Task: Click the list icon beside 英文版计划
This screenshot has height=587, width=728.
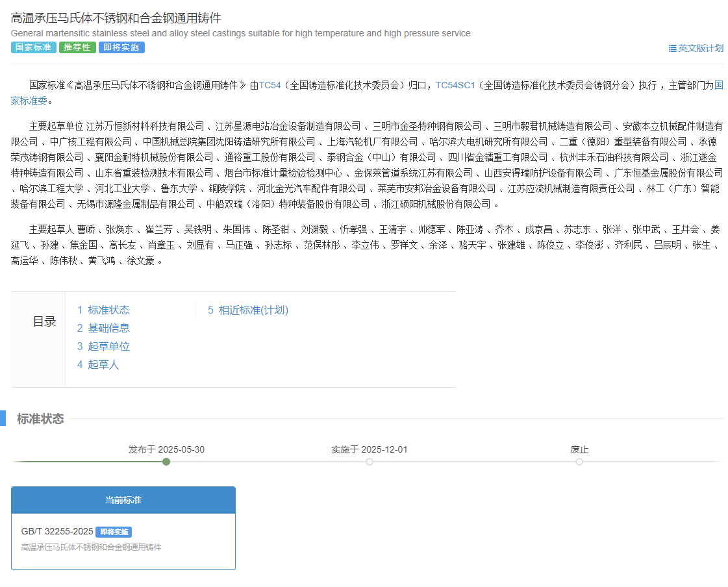Action: point(672,48)
